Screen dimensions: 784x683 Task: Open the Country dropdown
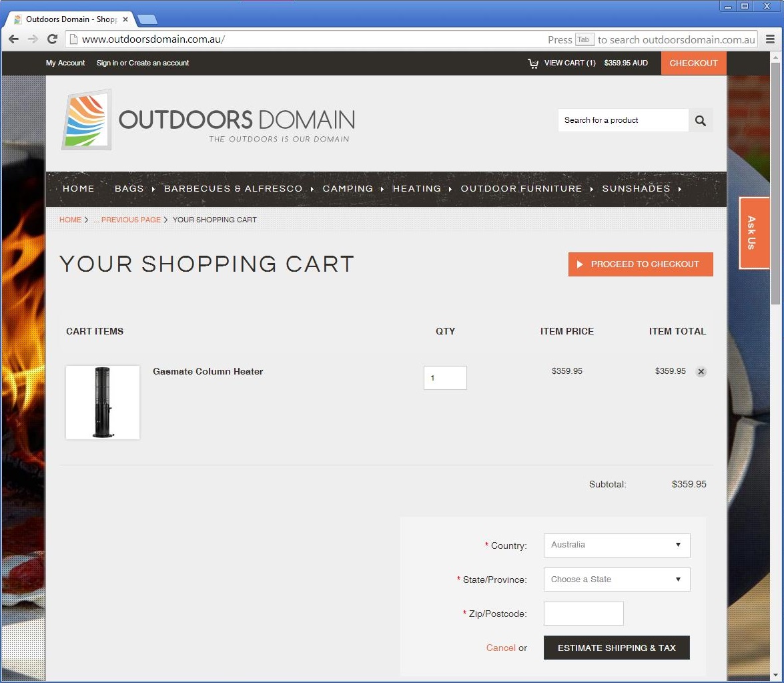[x=617, y=545]
